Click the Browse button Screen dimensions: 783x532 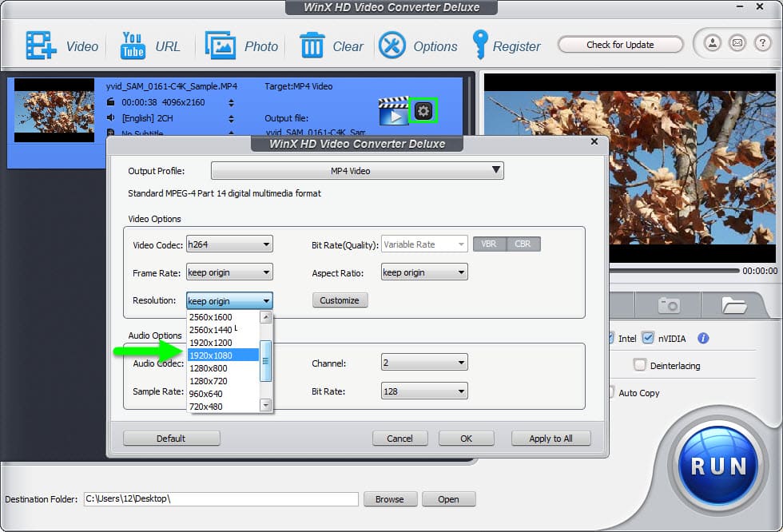coord(390,499)
